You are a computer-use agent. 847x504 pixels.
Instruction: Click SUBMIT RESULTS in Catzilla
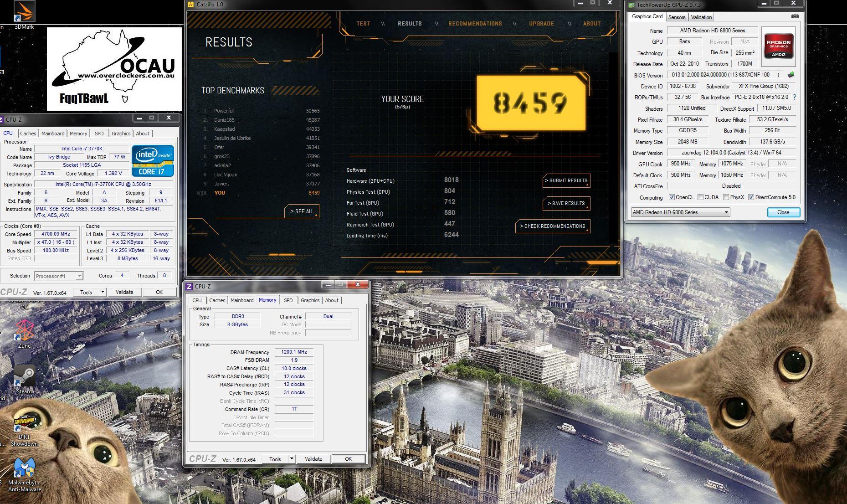click(566, 180)
